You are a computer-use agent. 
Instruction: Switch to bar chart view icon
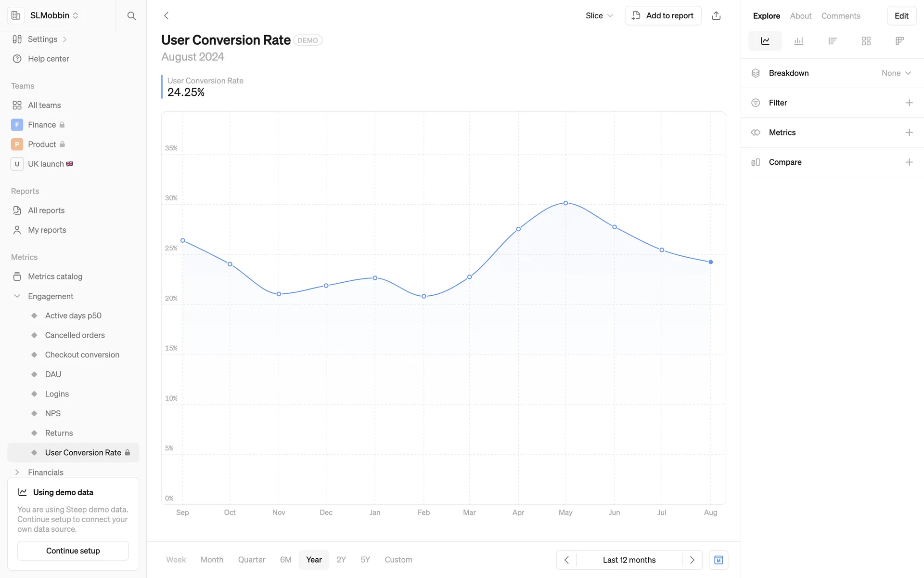(798, 41)
